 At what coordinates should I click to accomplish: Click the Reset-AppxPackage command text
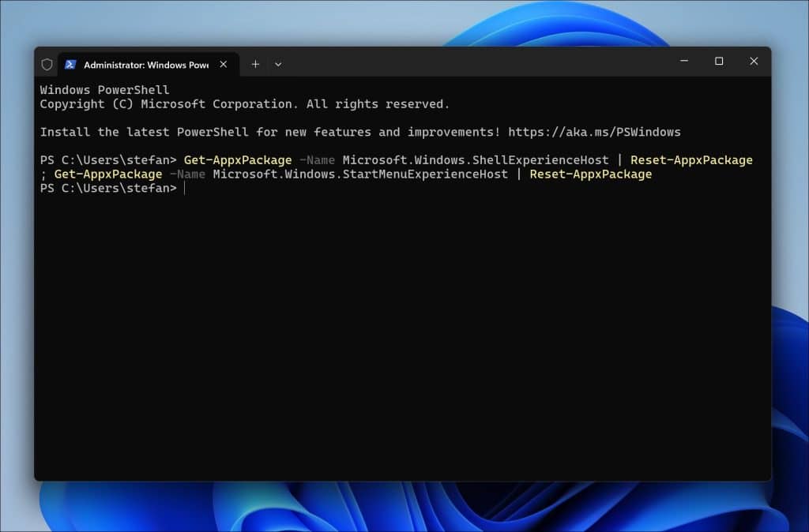tap(690, 159)
